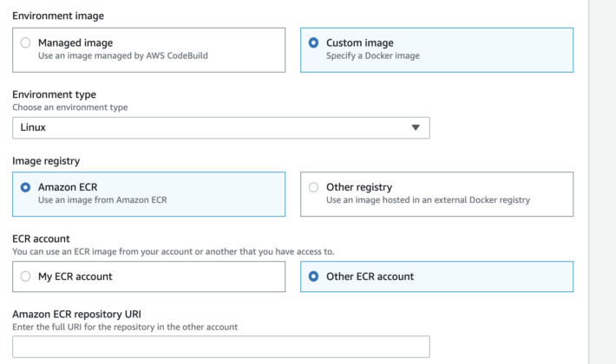
Task: Open the Environment type dropdown
Action: tap(220, 127)
